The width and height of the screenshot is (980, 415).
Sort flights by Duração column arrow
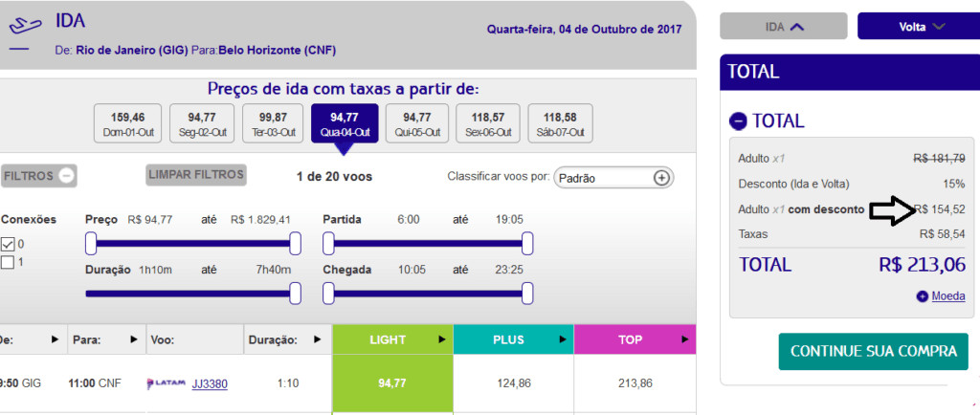click(318, 340)
